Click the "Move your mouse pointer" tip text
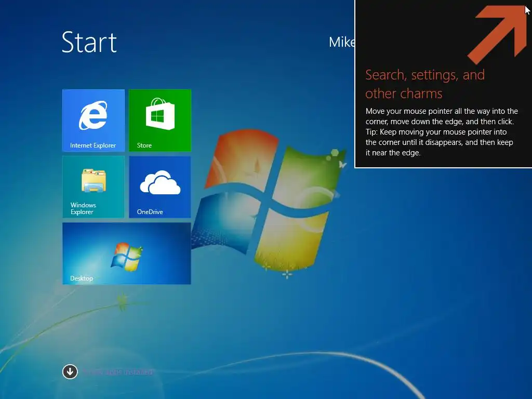 [x=442, y=131]
